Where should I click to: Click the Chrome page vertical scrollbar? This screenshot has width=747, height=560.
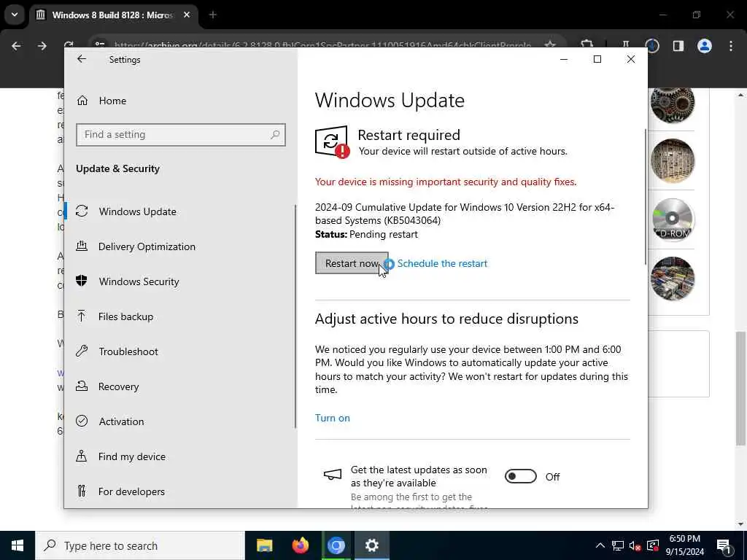pos(740,388)
